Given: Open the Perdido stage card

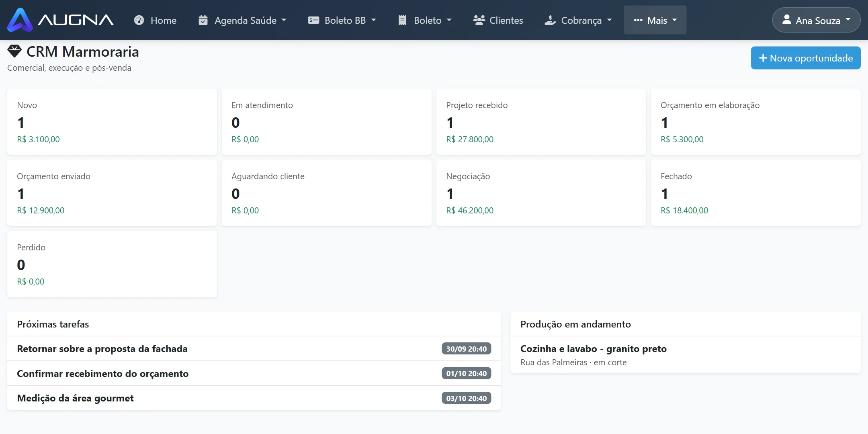Looking at the screenshot, I should [112, 264].
